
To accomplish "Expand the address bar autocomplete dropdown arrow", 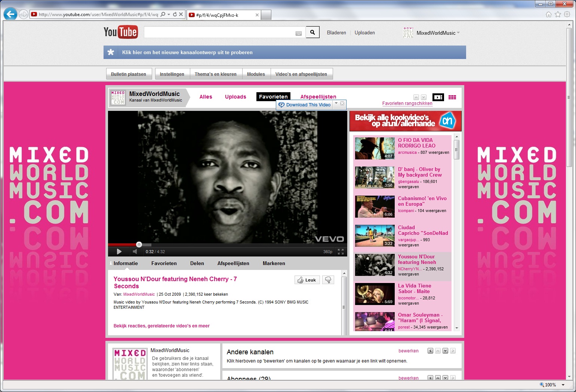I will coord(169,15).
